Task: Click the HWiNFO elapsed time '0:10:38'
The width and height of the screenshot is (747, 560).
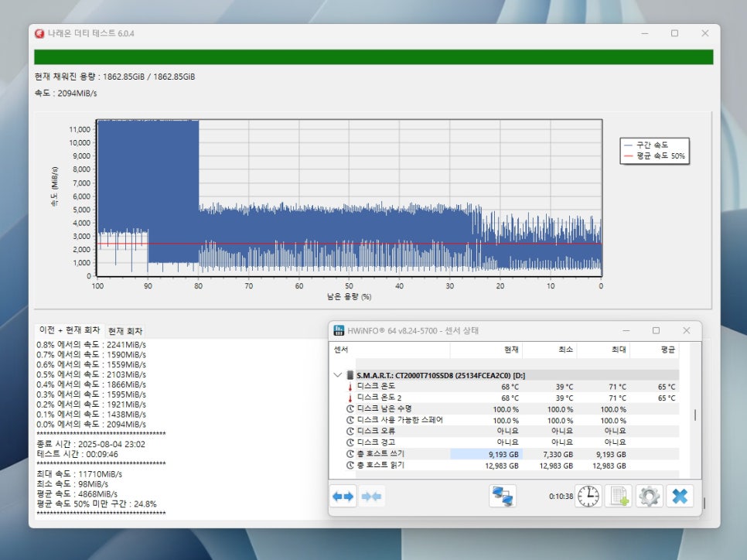Action: click(x=561, y=496)
